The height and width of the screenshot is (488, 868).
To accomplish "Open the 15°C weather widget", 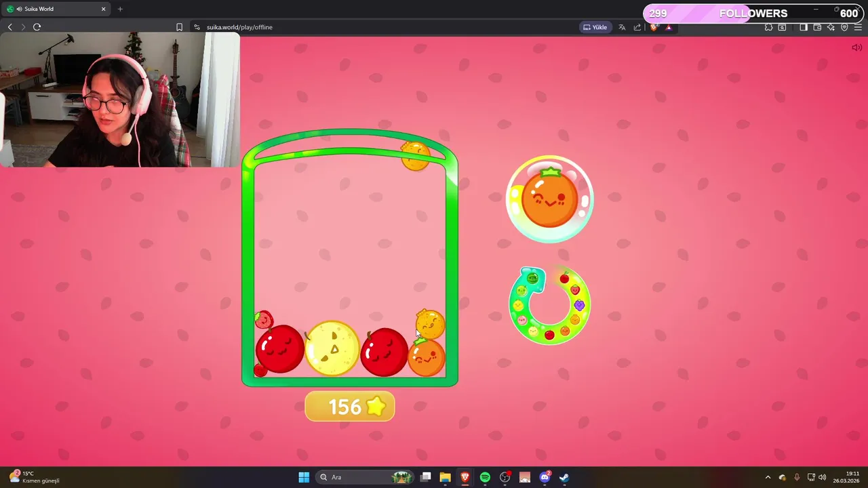I will point(34,477).
